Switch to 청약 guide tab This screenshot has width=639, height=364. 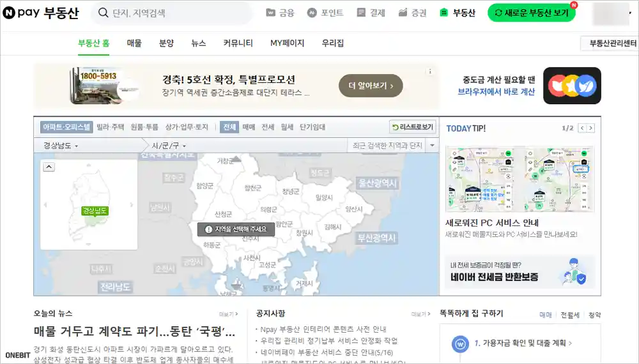594,315
